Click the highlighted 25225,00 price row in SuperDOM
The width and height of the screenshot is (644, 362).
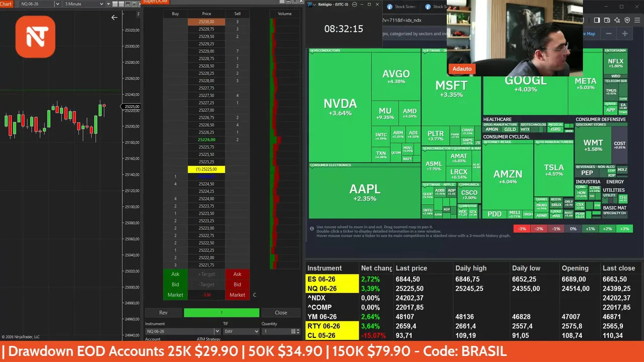coord(206,169)
